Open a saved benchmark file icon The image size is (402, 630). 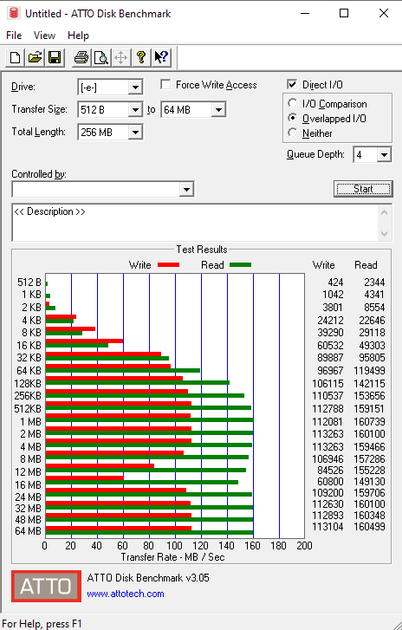(x=35, y=57)
